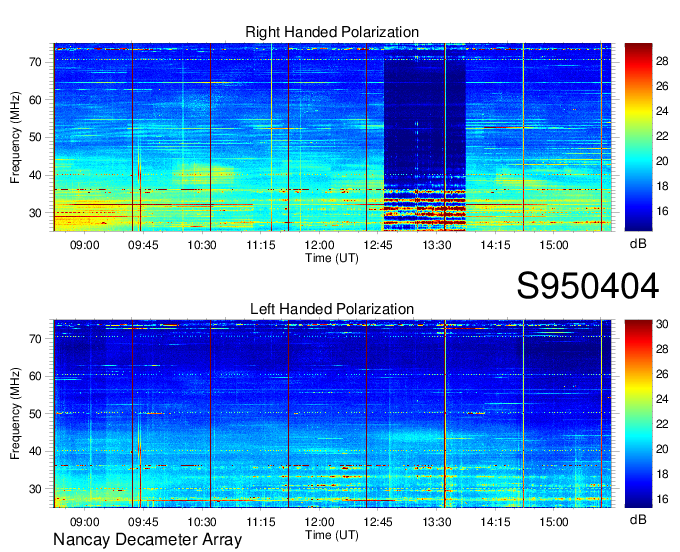Click the bottom plot's Frequency (MHz) axis label

pos(15,414)
